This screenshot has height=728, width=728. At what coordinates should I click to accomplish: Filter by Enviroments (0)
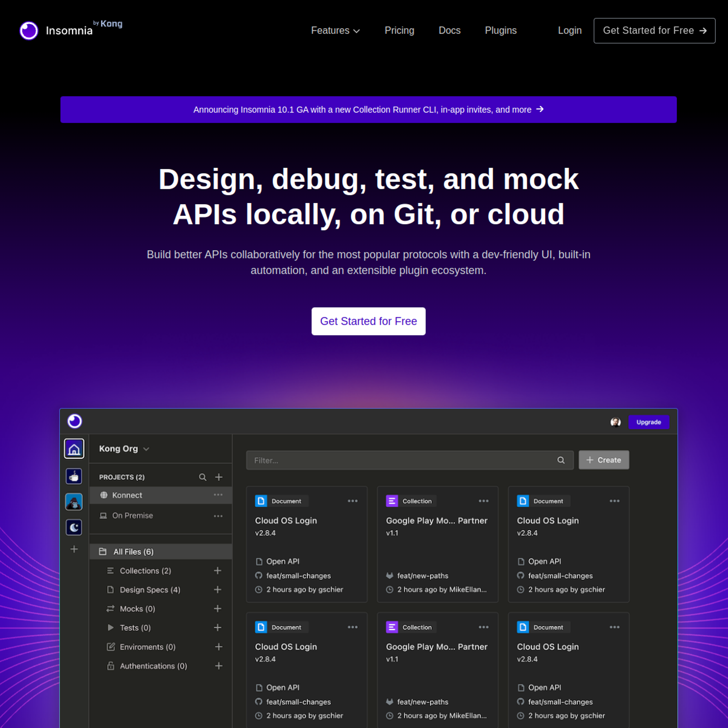tap(147, 647)
